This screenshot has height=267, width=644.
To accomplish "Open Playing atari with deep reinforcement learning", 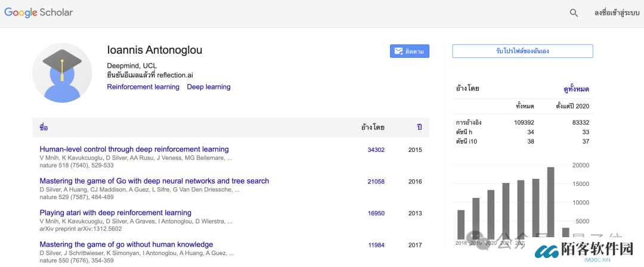I will click(x=116, y=213).
